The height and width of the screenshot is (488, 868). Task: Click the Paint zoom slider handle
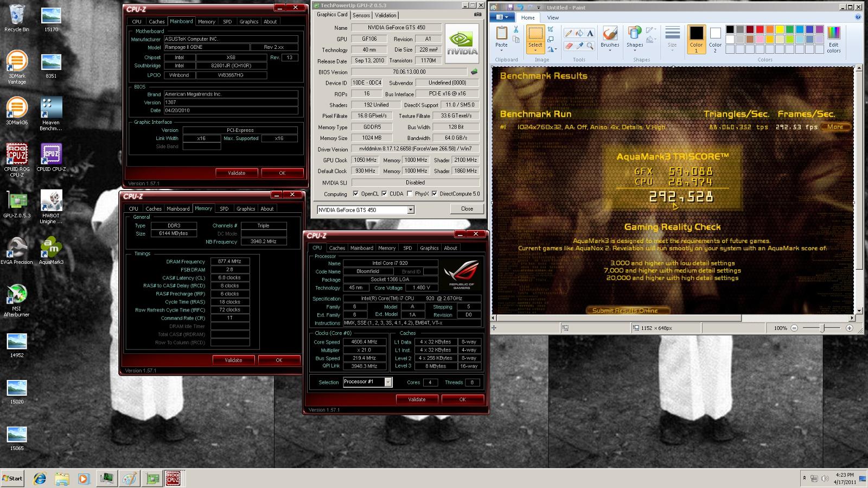(823, 328)
